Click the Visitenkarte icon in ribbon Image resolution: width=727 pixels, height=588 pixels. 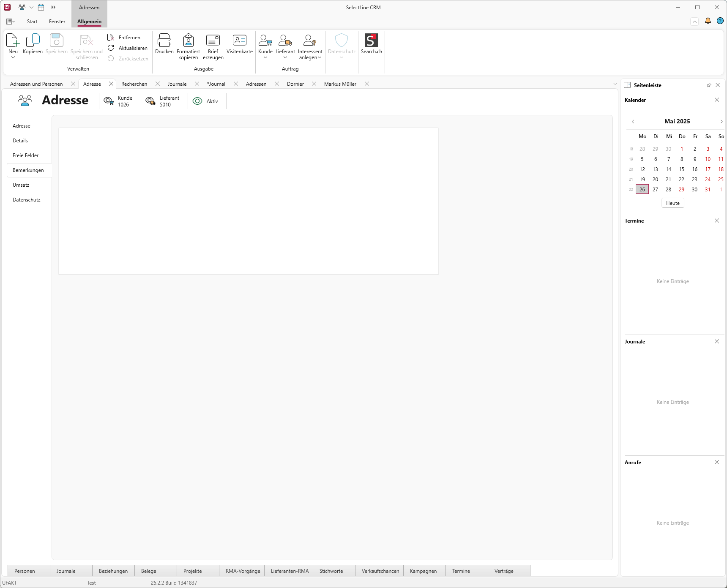click(x=239, y=41)
